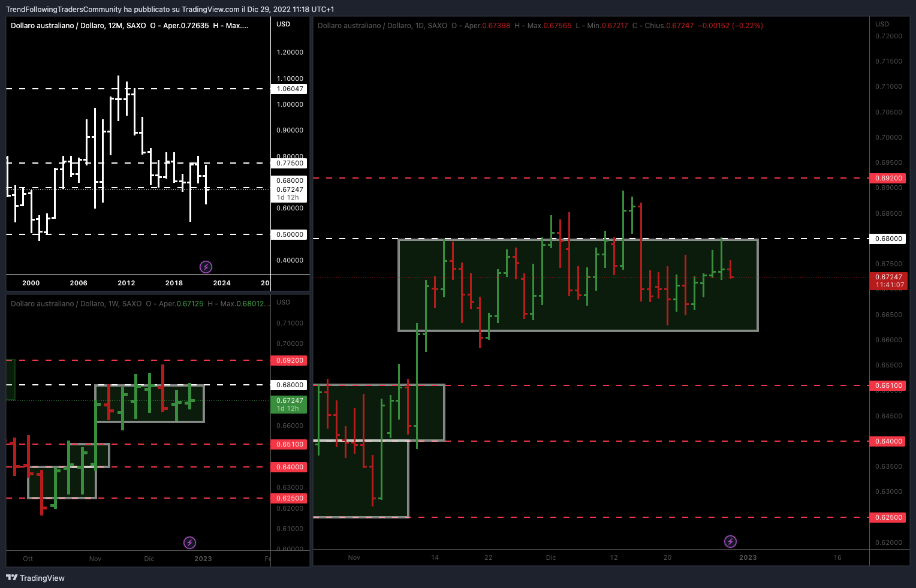
Task: Click the 2023 label on the 1D time axis
Action: click(x=748, y=557)
